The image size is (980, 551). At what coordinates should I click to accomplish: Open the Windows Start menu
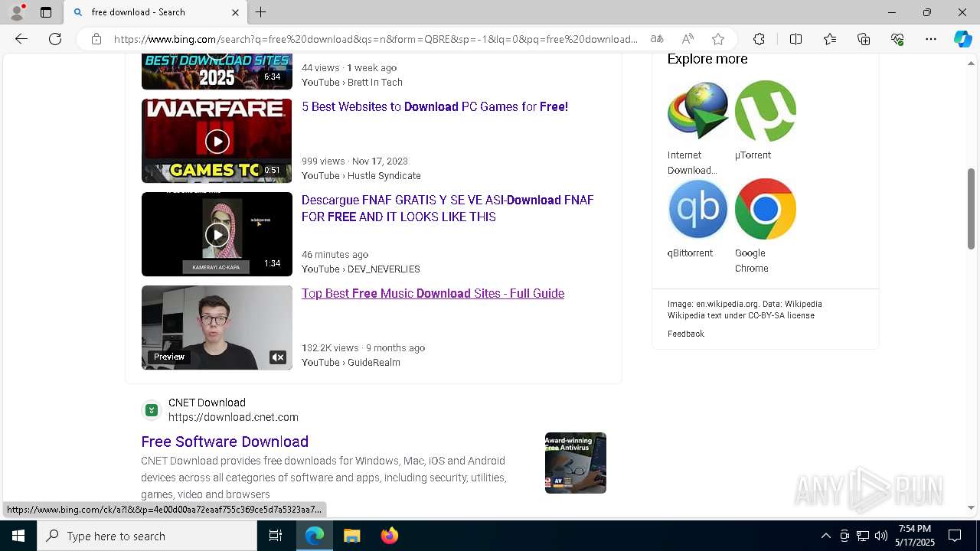18,536
